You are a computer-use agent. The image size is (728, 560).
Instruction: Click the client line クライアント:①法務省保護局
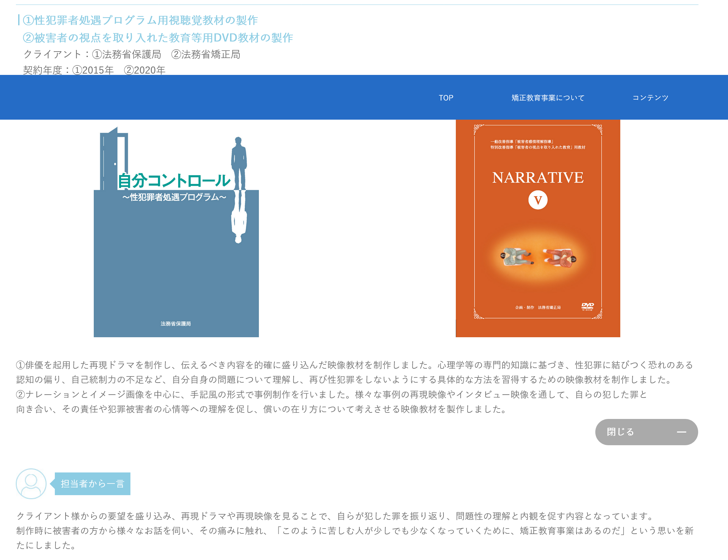(x=132, y=54)
